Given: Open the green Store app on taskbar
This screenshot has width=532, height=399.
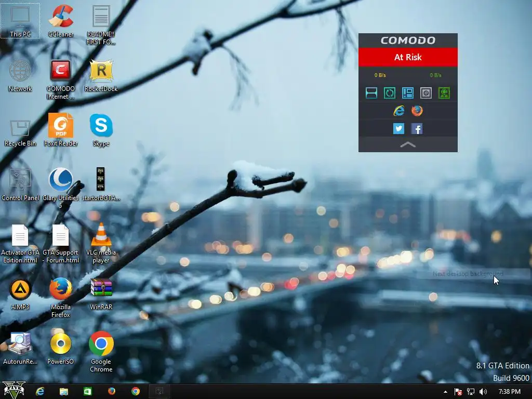Looking at the screenshot, I should pos(87,392).
